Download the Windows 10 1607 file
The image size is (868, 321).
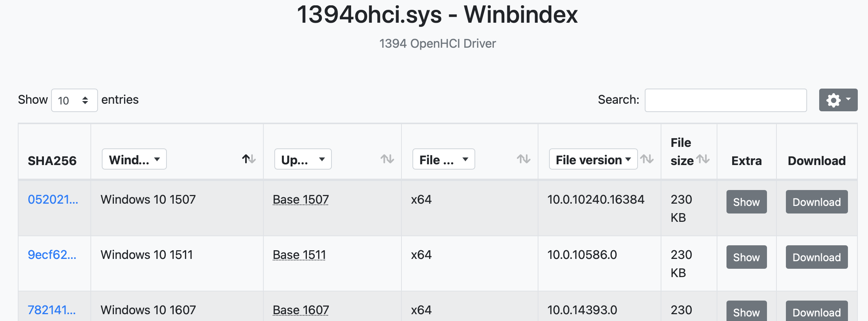[x=817, y=311]
